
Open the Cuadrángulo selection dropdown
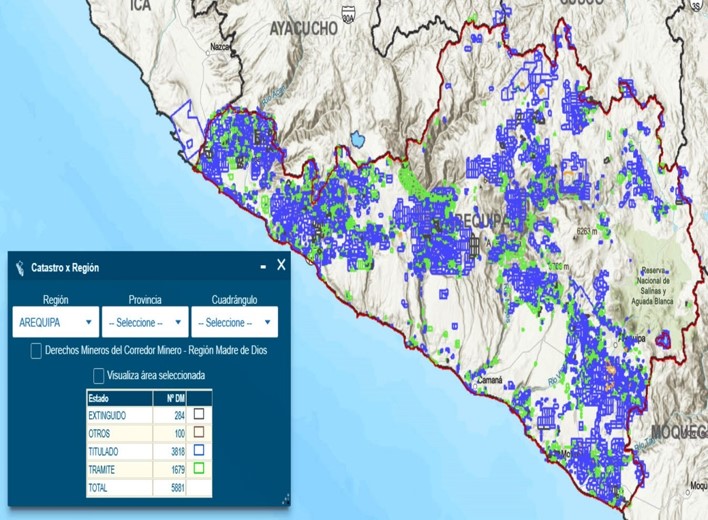pos(234,322)
